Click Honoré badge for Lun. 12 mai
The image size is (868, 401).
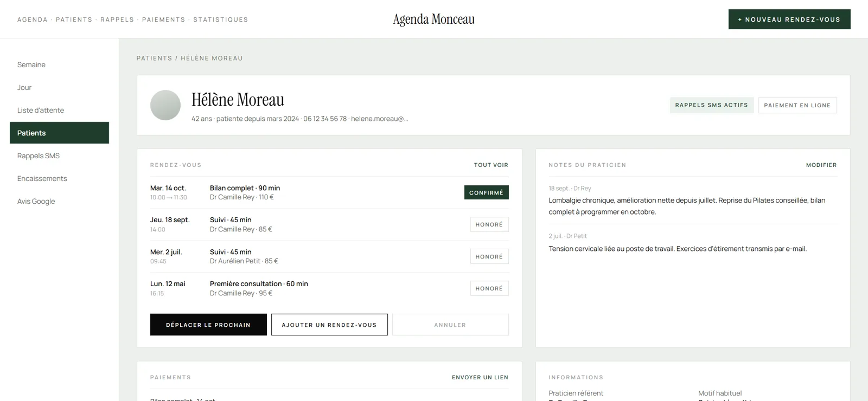(489, 288)
